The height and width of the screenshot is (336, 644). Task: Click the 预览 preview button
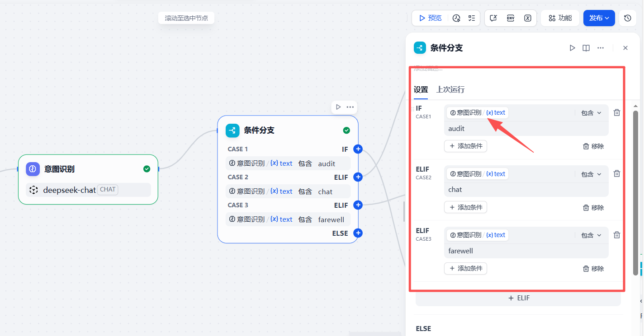430,18
